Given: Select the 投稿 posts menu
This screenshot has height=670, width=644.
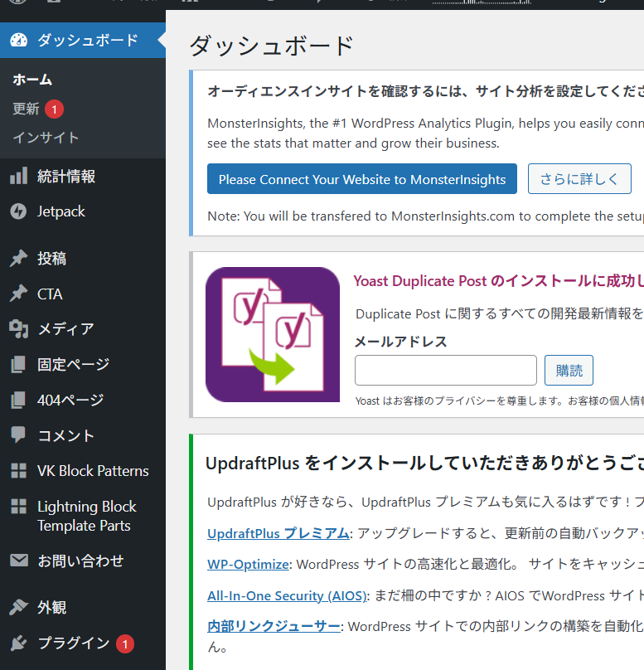Looking at the screenshot, I should [51, 259].
